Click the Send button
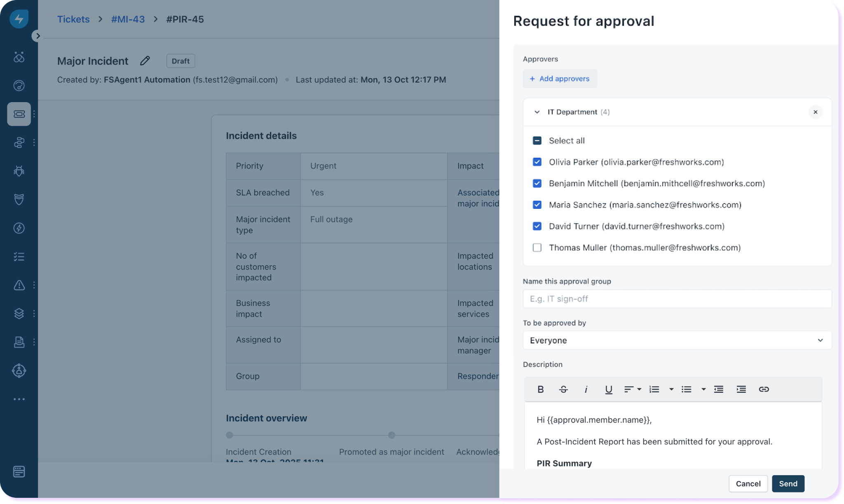This screenshot has height=504, width=844. pos(788,483)
